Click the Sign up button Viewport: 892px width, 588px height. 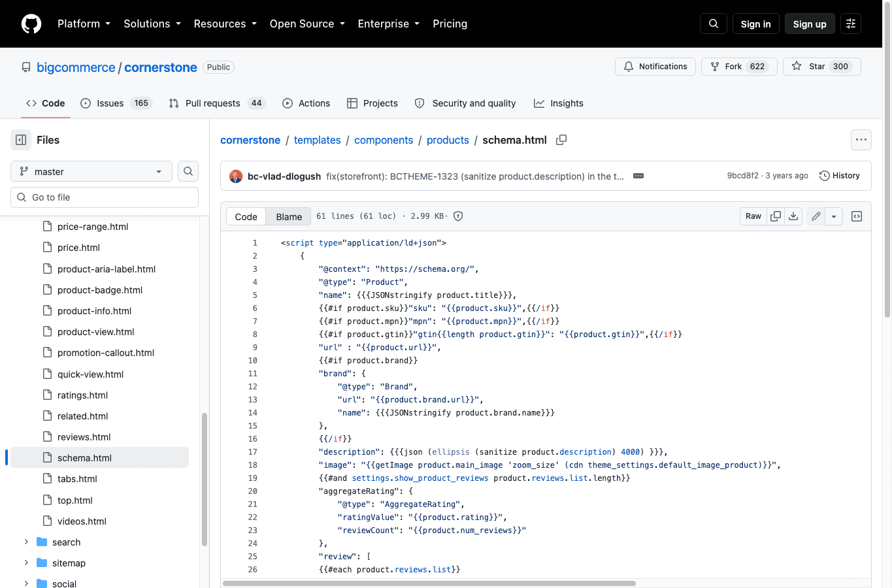point(810,24)
